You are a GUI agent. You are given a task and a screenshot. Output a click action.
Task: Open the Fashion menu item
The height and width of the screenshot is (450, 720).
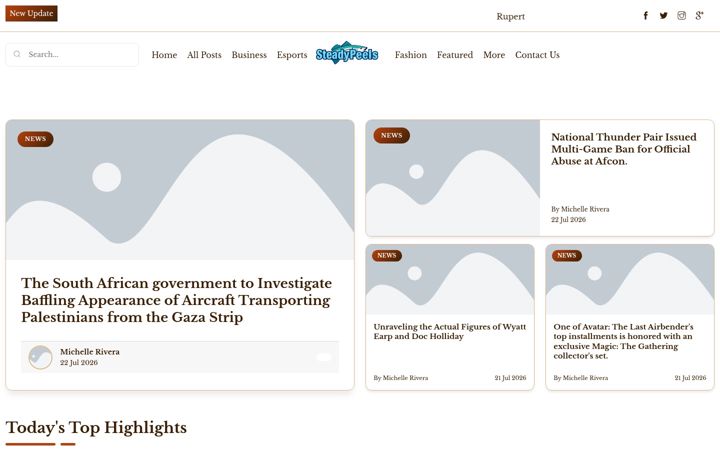(x=411, y=55)
